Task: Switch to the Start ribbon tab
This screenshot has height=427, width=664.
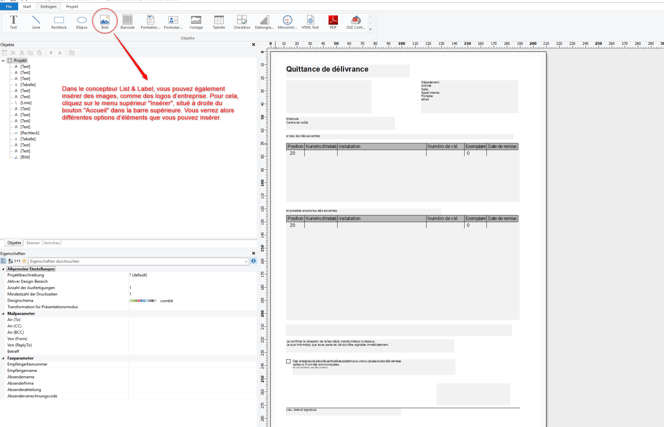Action: point(27,7)
